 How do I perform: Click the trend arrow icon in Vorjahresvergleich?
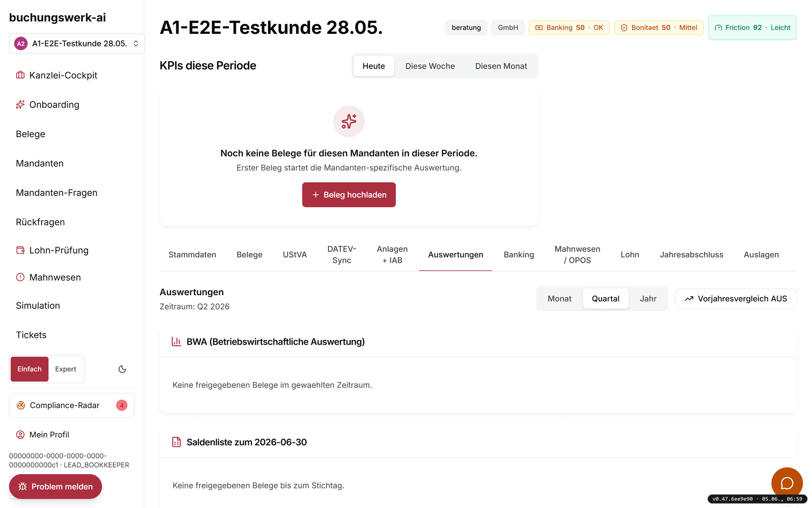tap(689, 298)
